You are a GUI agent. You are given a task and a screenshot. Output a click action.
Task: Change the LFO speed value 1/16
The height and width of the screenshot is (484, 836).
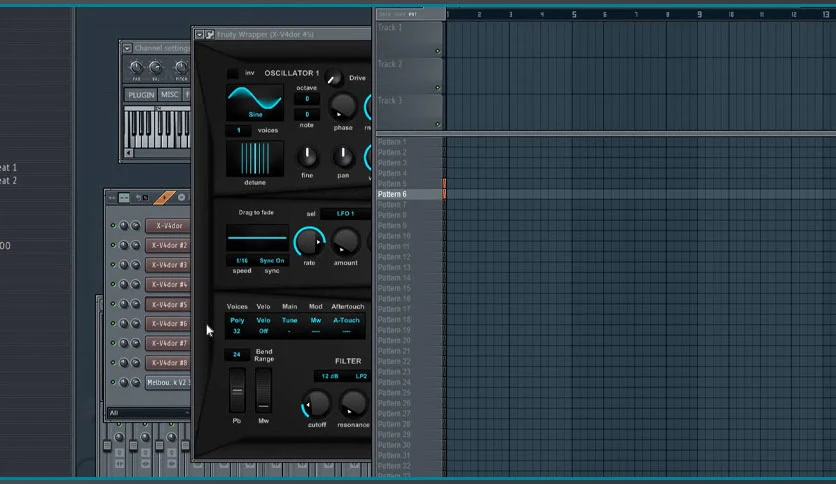click(x=242, y=261)
